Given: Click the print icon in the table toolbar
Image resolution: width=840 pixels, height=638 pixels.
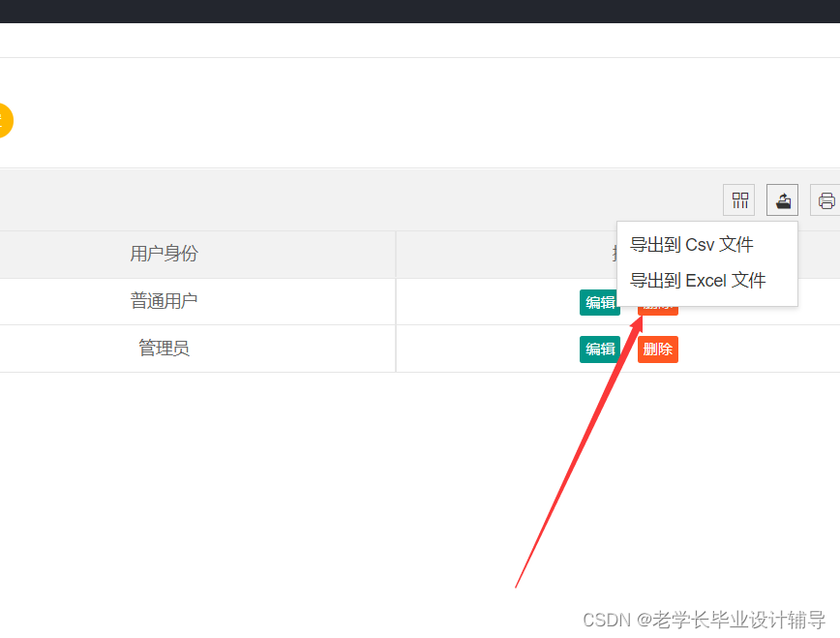Looking at the screenshot, I should pos(825,199).
